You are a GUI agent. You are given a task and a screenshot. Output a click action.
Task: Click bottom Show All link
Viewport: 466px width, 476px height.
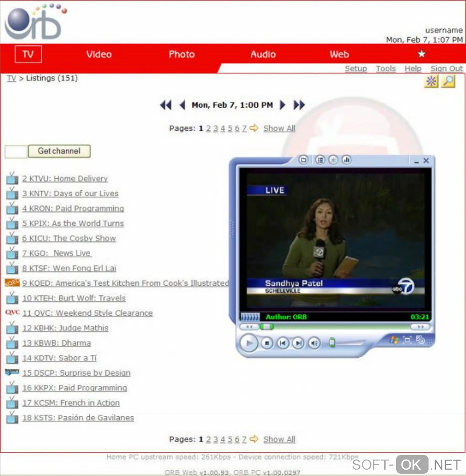pos(279,439)
